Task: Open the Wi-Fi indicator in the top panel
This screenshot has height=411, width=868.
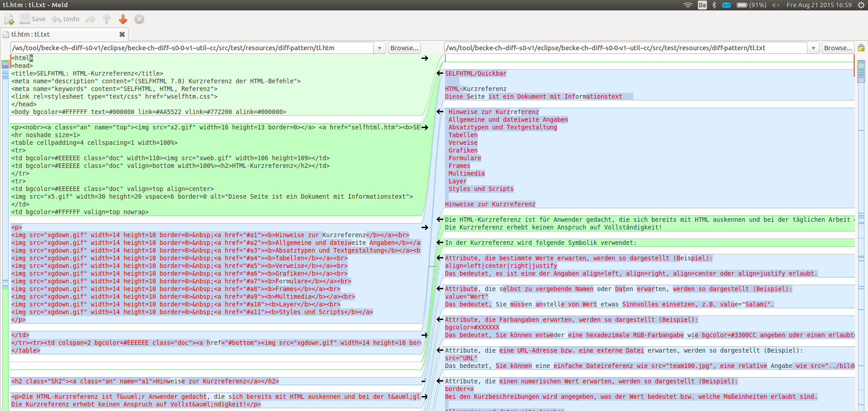Action: (x=688, y=5)
